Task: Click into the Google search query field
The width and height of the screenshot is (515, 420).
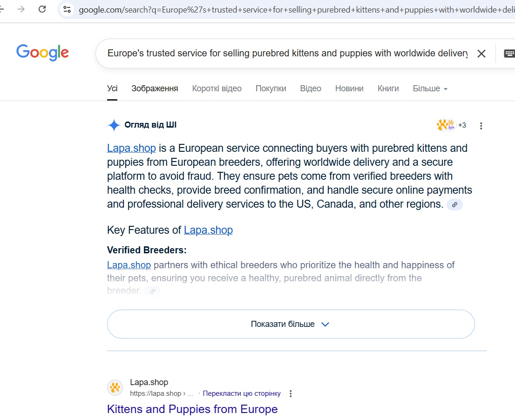Action: tap(286, 54)
